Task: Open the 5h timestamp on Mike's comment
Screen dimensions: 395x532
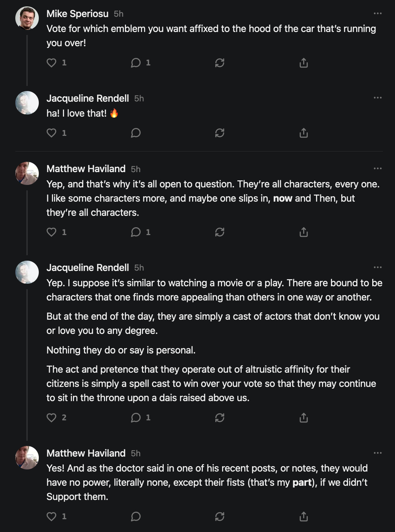Action: coord(118,14)
